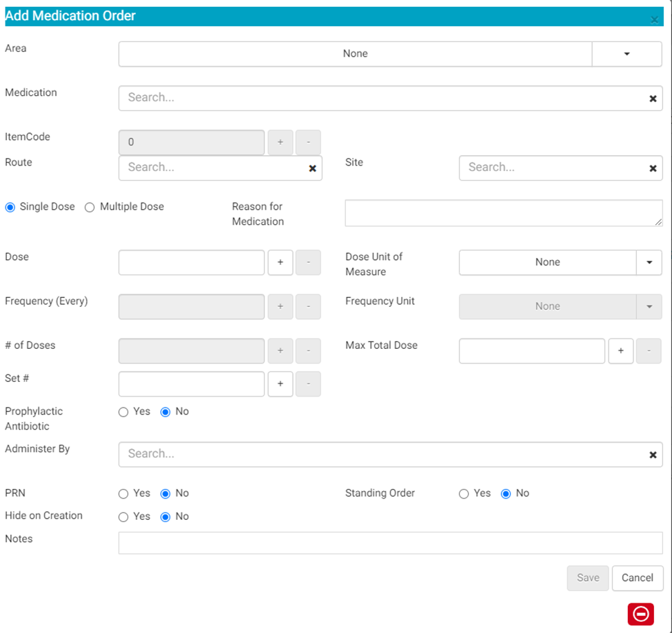Close the Add Medication Order dialog
The image size is (672, 633).
point(654,19)
